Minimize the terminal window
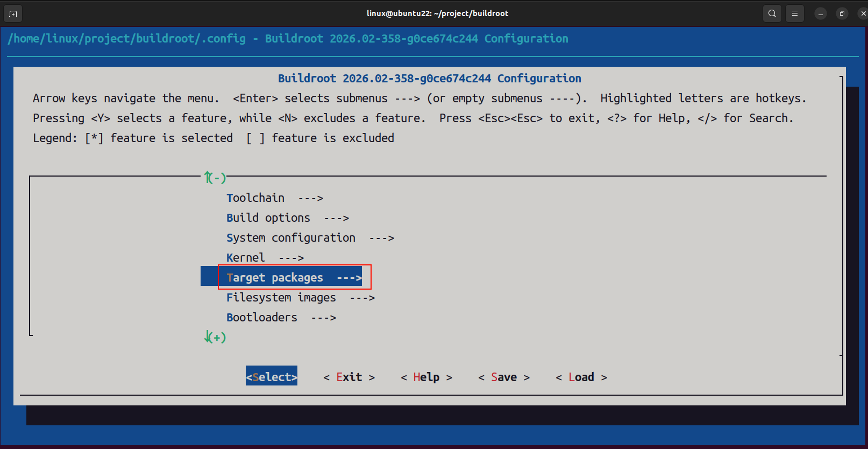 (821, 14)
